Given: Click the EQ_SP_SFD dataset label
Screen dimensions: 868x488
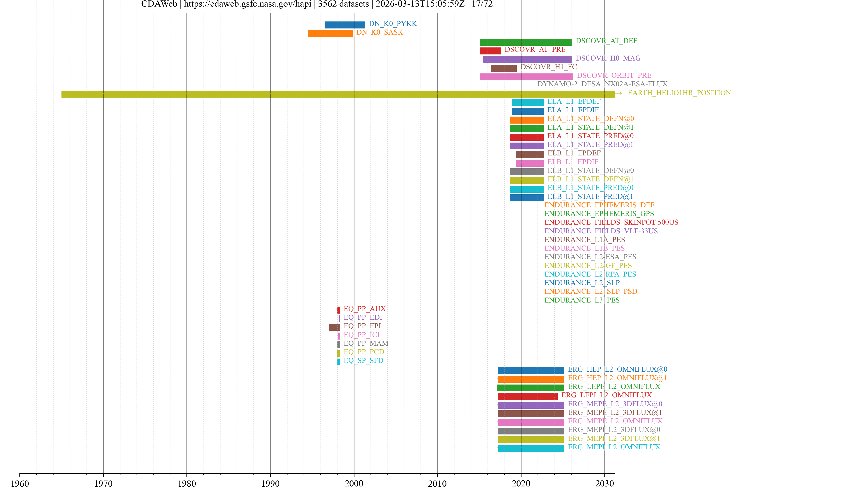Looking at the screenshot, I should click(x=363, y=361).
